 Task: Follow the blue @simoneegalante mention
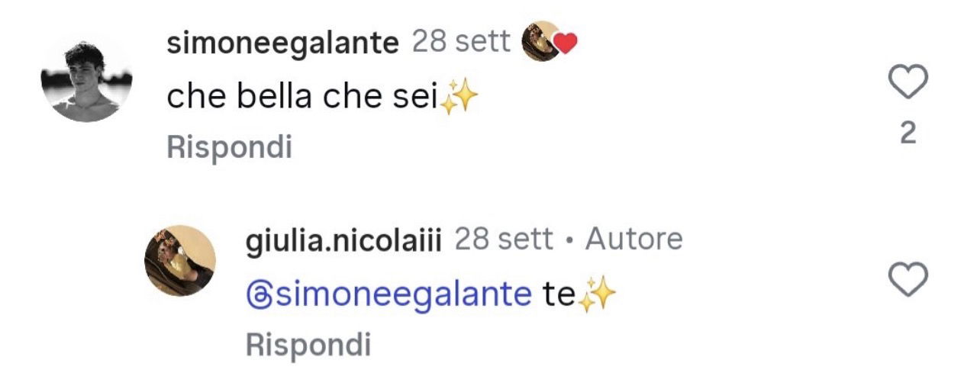pyautogui.click(x=389, y=294)
